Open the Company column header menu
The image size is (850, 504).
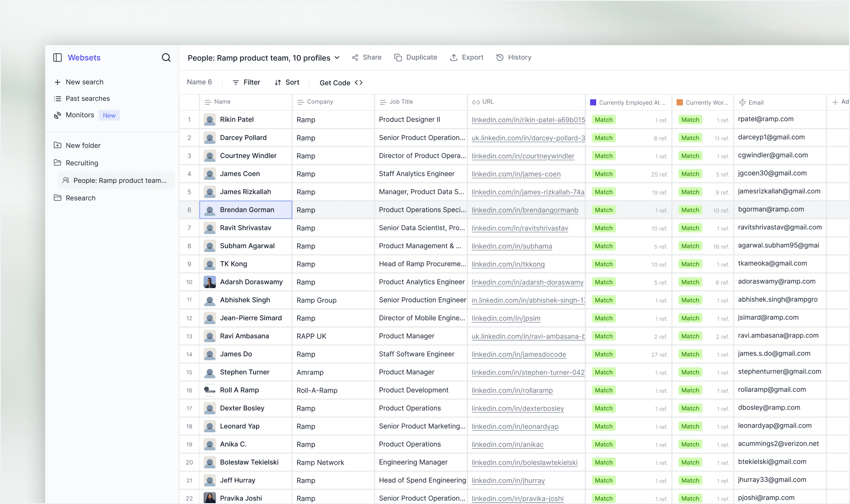pos(333,102)
